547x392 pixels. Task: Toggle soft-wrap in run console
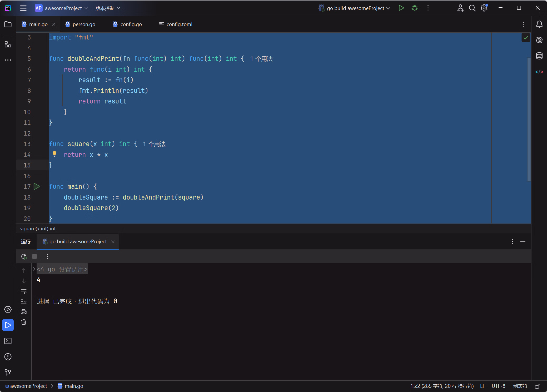click(x=24, y=291)
